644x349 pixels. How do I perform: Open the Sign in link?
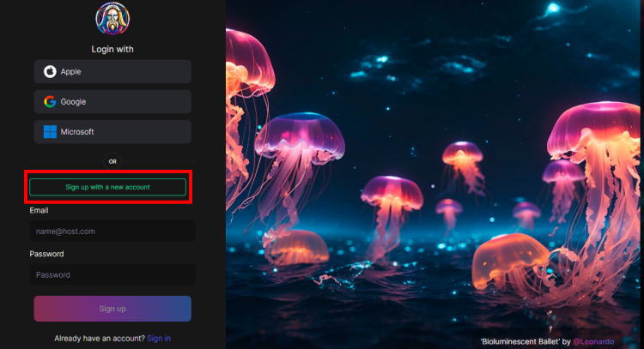(x=159, y=339)
